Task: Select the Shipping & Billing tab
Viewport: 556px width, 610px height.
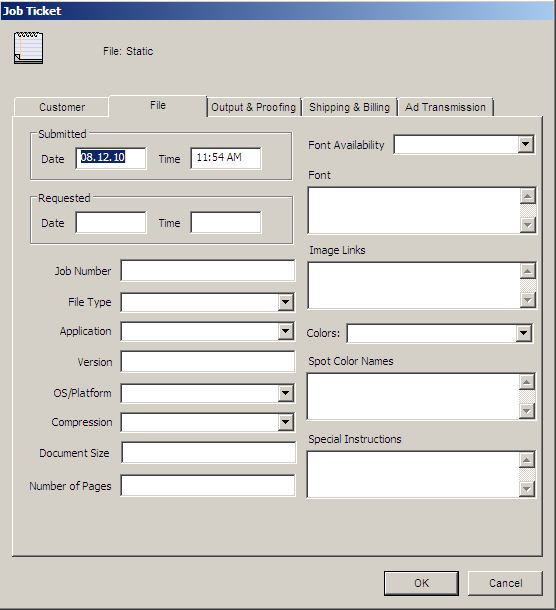Action: tap(349, 107)
